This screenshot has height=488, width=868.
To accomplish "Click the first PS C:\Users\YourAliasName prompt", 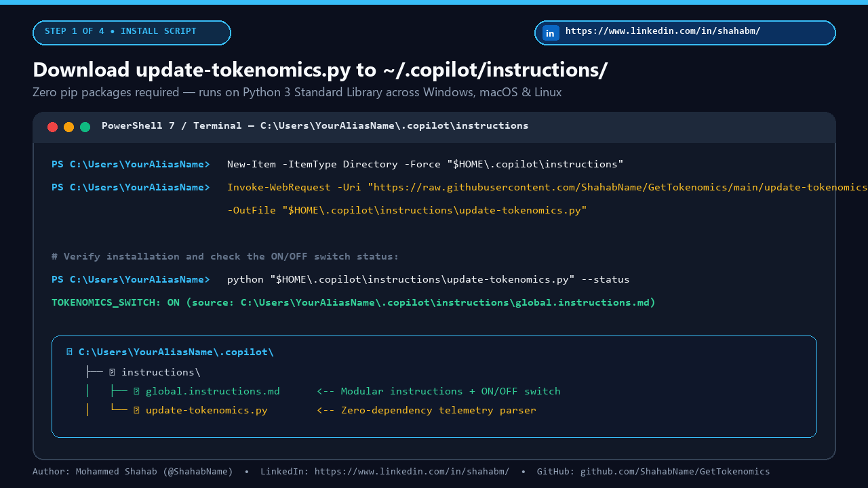I will tap(130, 164).
